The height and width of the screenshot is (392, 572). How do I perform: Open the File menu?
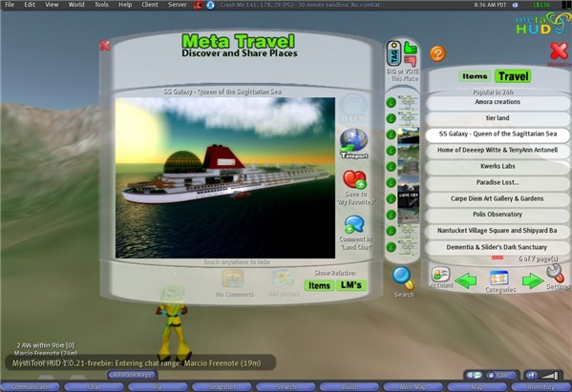click(10, 5)
